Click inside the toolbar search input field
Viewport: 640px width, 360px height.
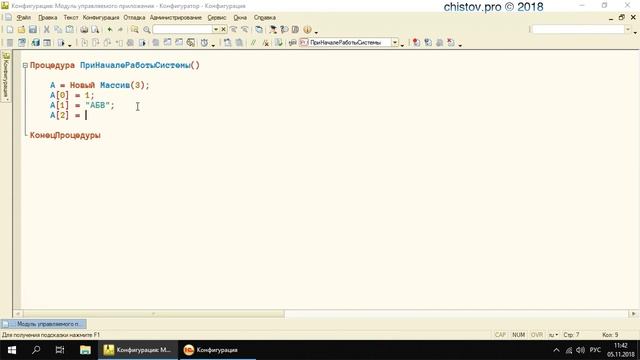point(183,29)
